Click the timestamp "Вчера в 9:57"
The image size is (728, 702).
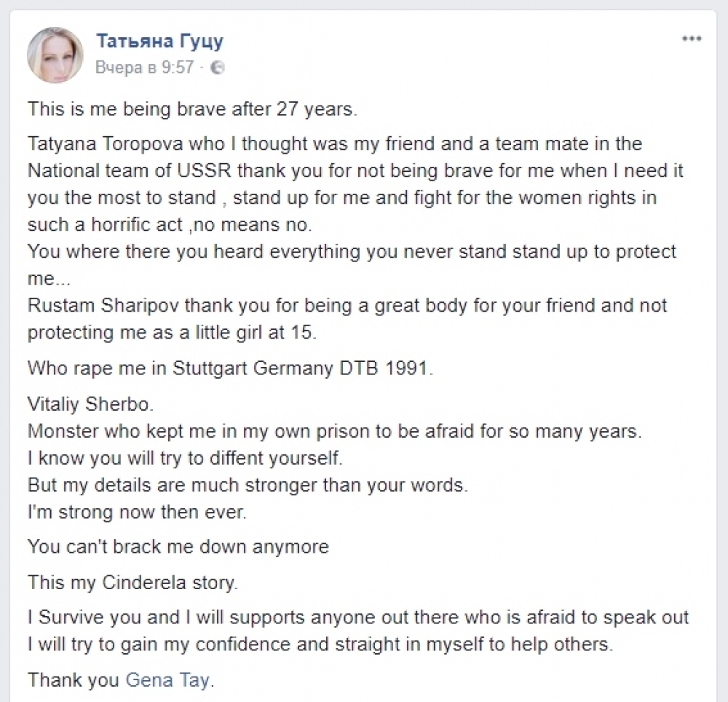click(145, 68)
